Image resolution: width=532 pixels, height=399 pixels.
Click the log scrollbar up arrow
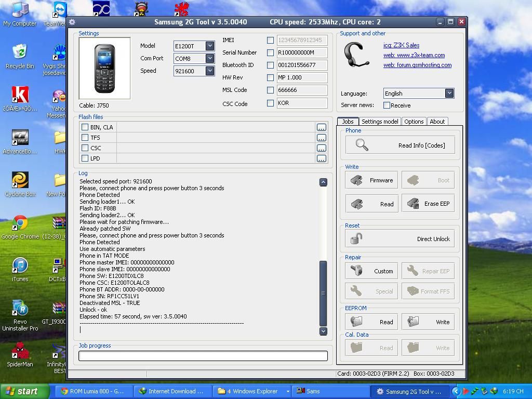point(323,182)
